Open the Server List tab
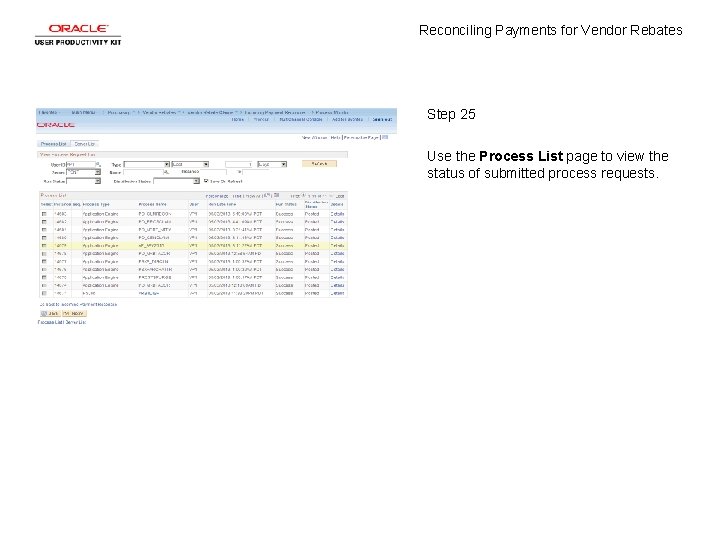This screenshot has width=720, height=540. pyautogui.click(x=84, y=144)
